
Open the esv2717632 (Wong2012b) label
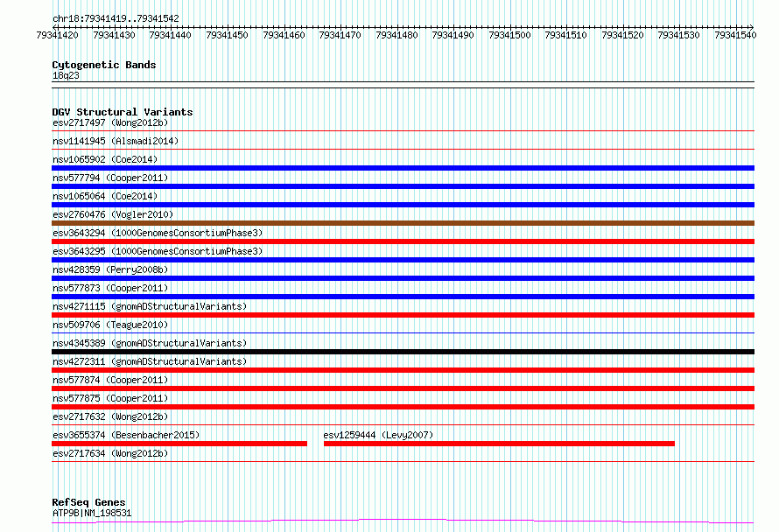[x=110, y=416]
